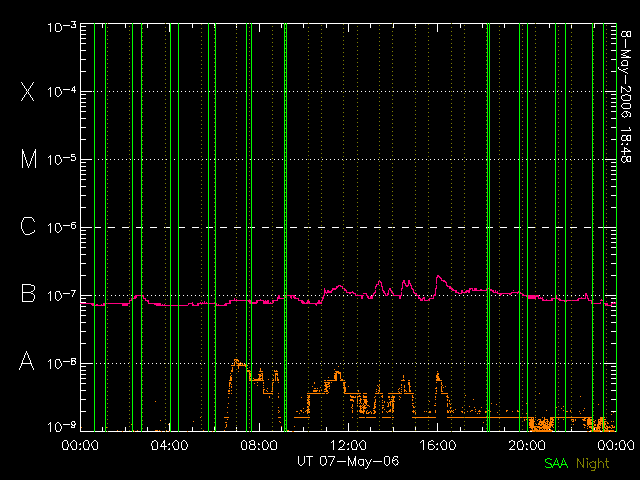Click the 20:00 time axis label

[527, 444]
